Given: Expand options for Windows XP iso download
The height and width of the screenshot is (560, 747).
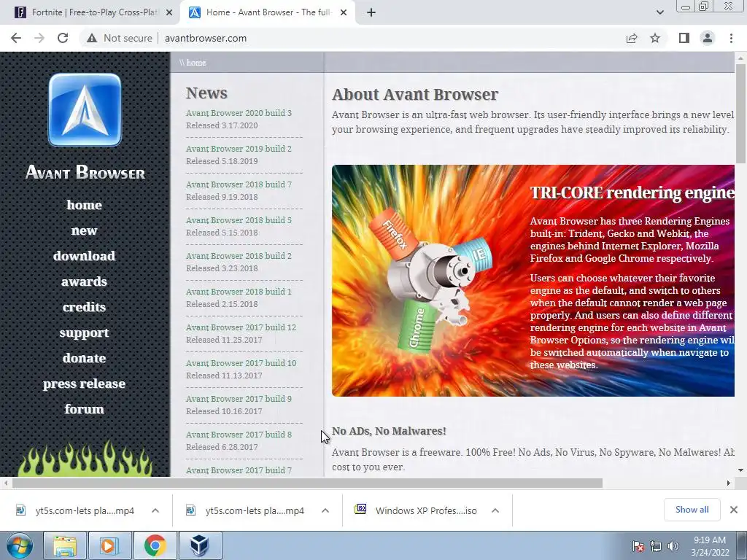Looking at the screenshot, I should click(495, 510).
